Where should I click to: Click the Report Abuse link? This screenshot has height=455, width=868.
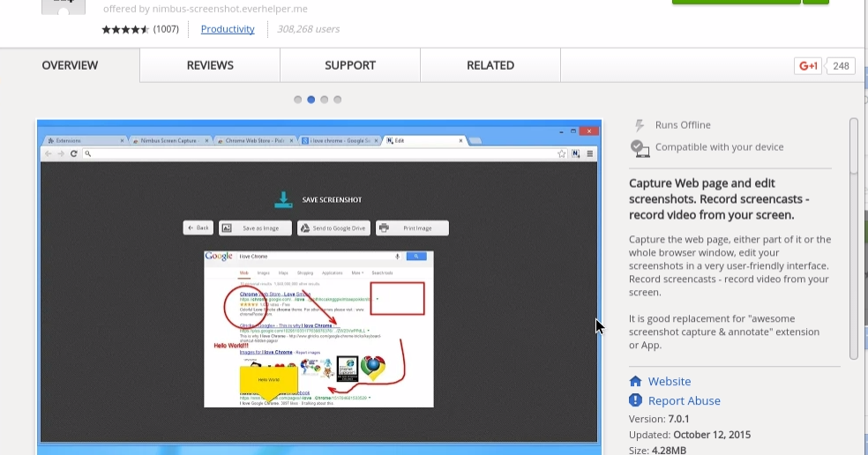coord(685,400)
